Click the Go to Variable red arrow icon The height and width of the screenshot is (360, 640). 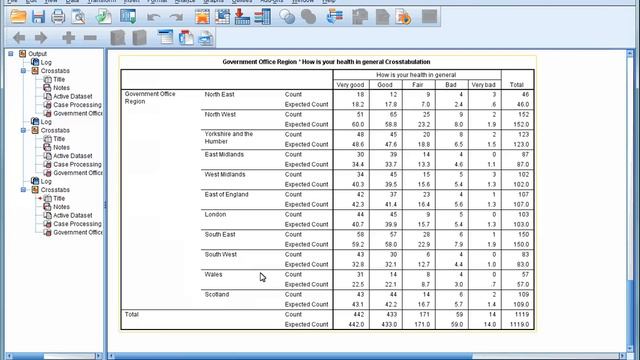pyautogui.click(x=242, y=17)
